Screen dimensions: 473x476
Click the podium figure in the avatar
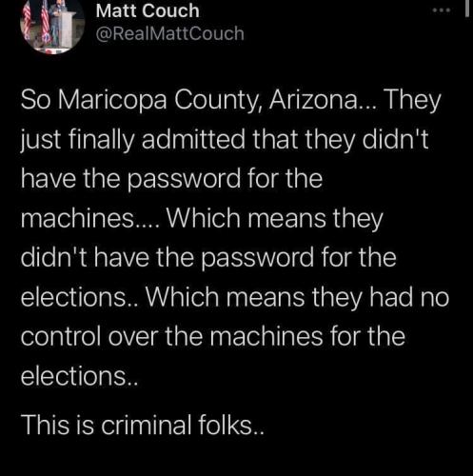coord(63,25)
